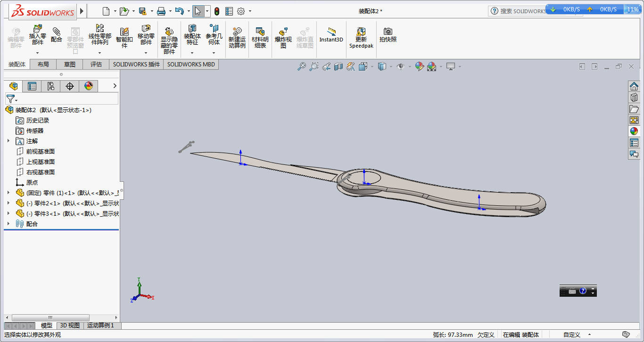644x342 pixels.
Task: Open ConfigurationManager tab in left panel
Action: 51,86
